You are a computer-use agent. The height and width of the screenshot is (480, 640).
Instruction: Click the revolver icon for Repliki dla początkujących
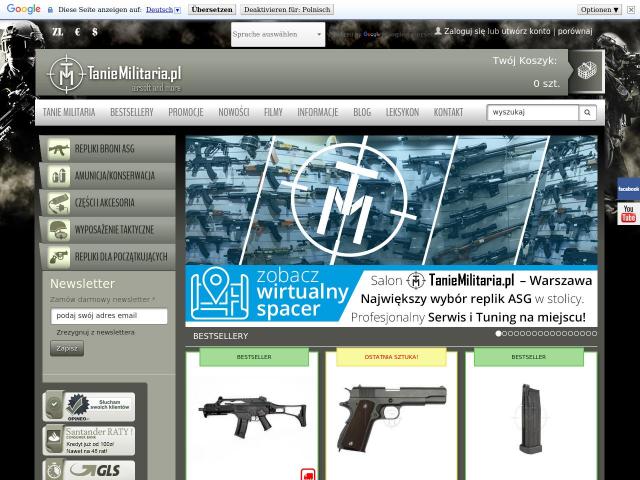[59, 257]
